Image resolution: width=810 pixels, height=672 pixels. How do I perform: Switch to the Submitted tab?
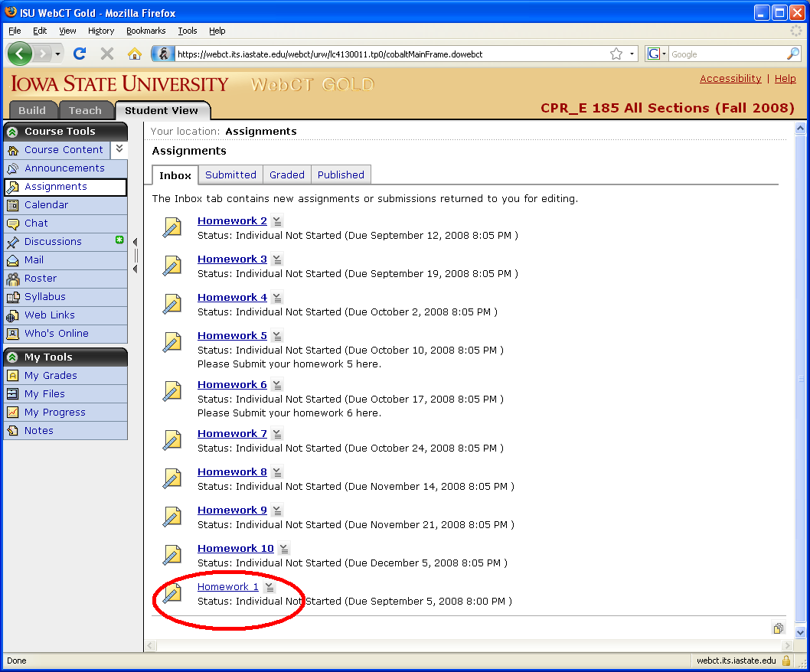230,175
